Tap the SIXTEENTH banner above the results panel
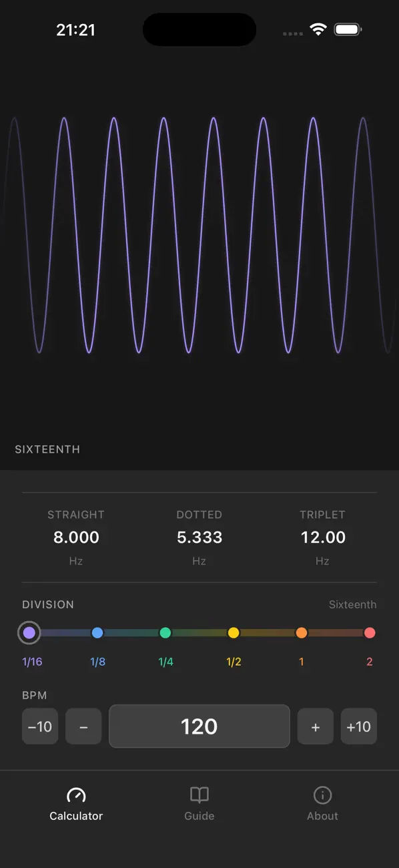The height and width of the screenshot is (868, 399). coord(47,449)
